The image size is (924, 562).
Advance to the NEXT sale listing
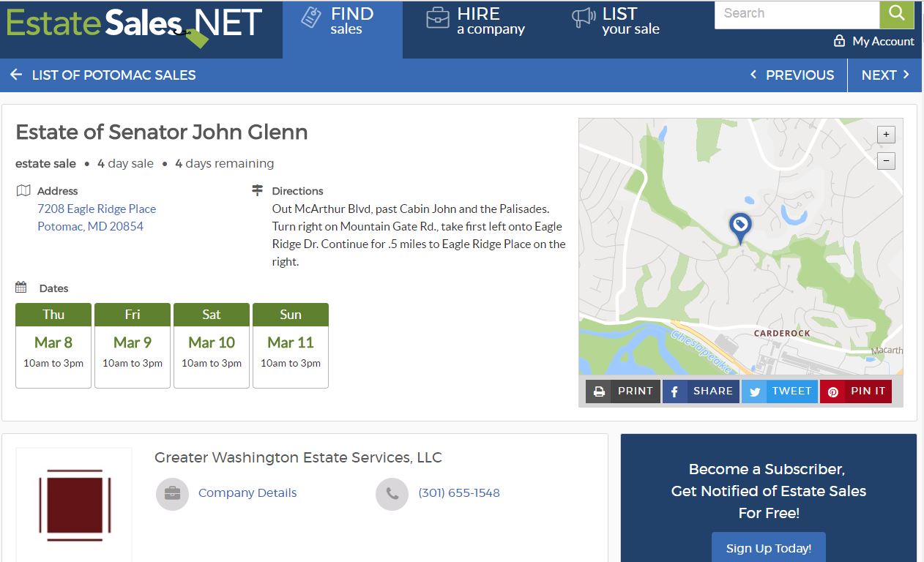885,75
